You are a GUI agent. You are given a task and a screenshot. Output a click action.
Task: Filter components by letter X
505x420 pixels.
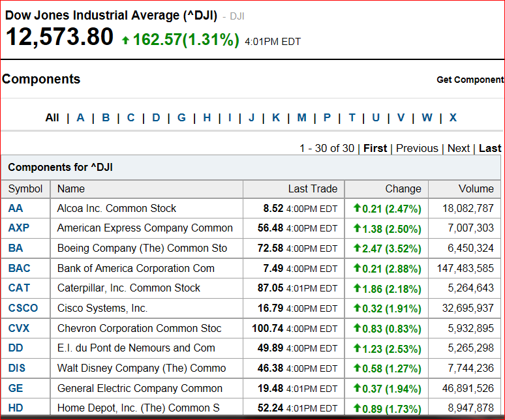pos(453,117)
